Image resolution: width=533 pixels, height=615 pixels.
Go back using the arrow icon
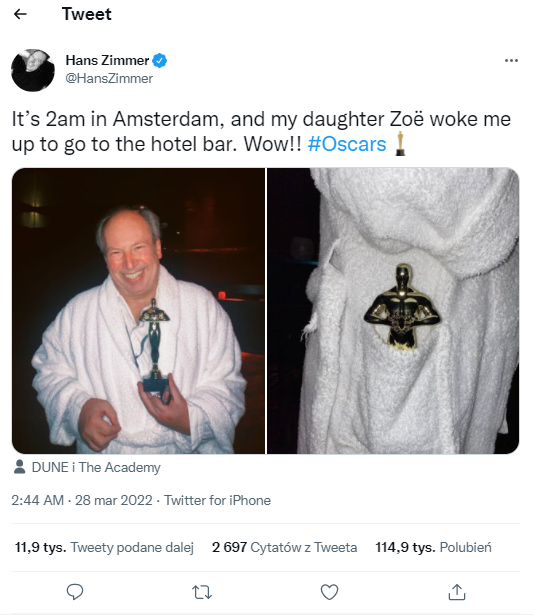click(20, 15)
